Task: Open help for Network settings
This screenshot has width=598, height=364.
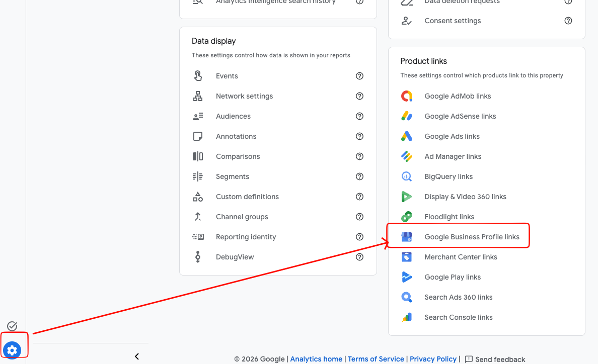Action: tap(359, 96)
